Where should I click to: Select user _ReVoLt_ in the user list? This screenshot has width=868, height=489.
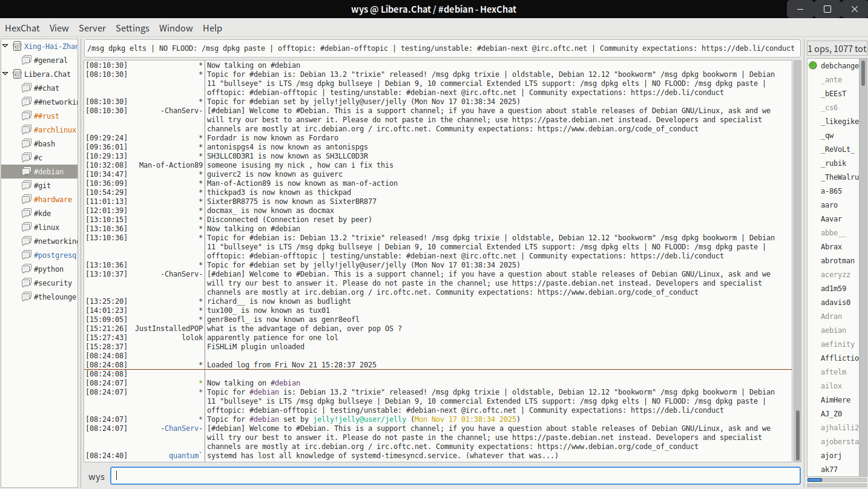(x=838, y=149)
